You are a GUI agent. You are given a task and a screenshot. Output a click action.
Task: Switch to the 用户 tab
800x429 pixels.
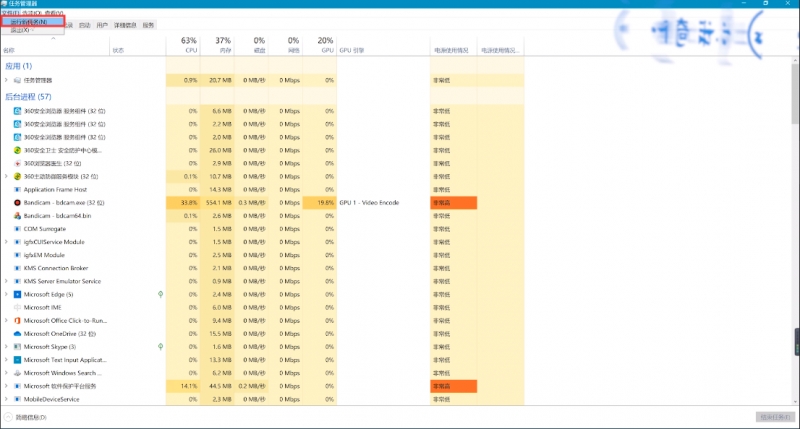tap(102, 25)
